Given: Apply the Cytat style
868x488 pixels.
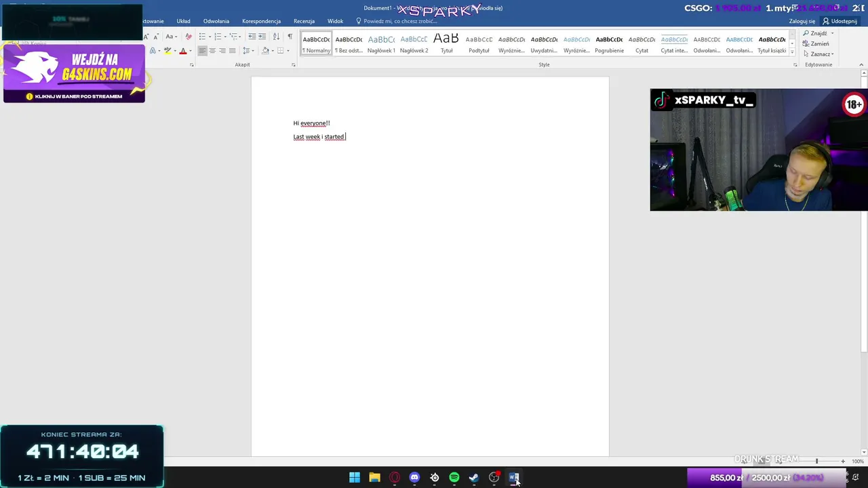Looking at the screenshot, I should pyautogui.click(x=642, y=44).
